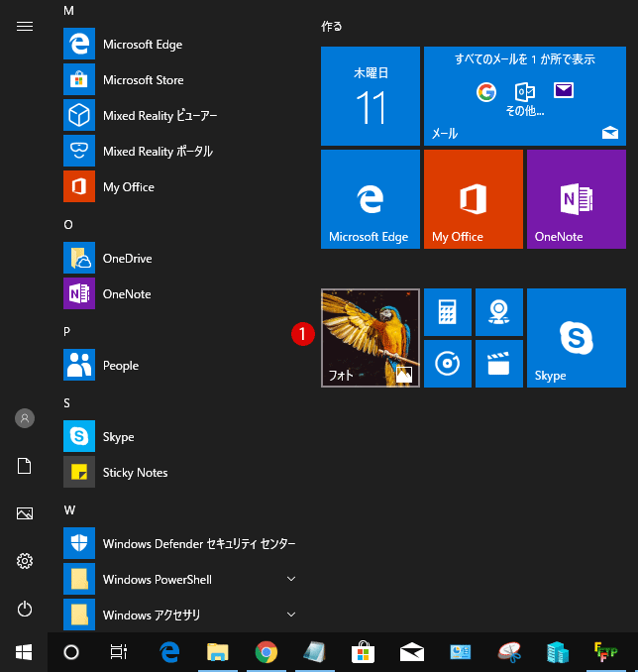
Task: Open the Movies & TV small tile
Action: click(499, 364)
